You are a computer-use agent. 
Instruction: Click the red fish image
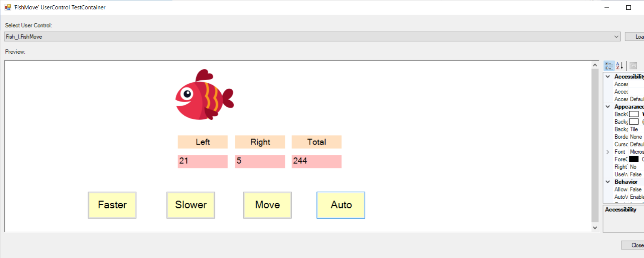(205, 95)
